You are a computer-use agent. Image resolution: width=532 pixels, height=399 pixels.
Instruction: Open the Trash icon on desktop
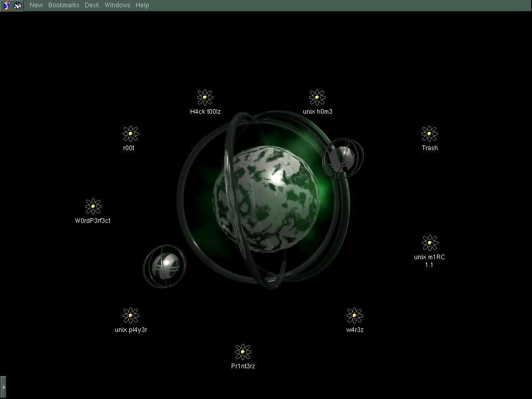[430, 134]
